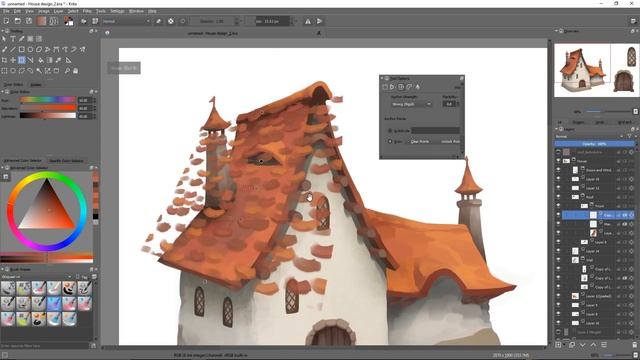Click the Unlock Points button
Viewport: 640px width, 360px height.
click(x=450, y=141)
